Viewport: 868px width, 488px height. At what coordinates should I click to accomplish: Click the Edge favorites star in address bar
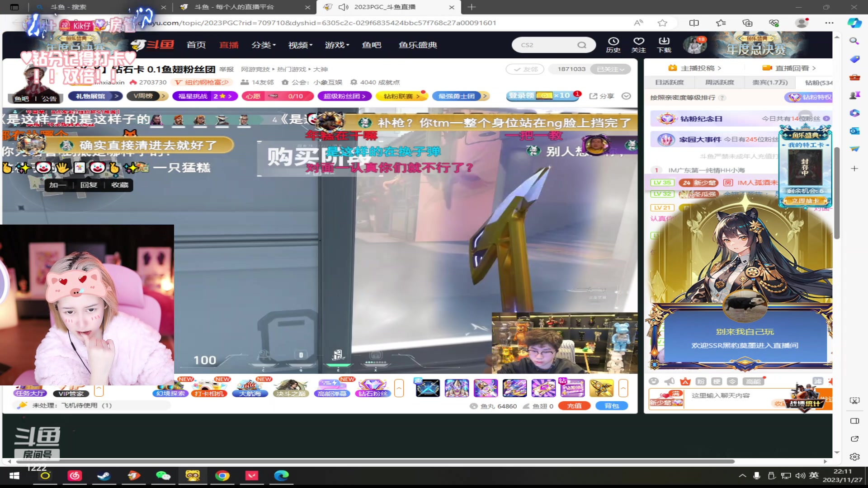[x=662, y=23]
